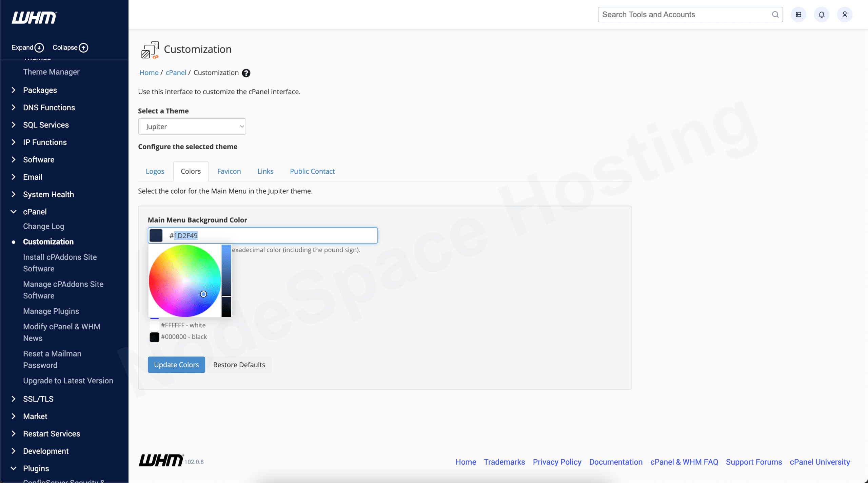Expand the Email section
The image size is (868, 483).
click(x=14, y=177)
